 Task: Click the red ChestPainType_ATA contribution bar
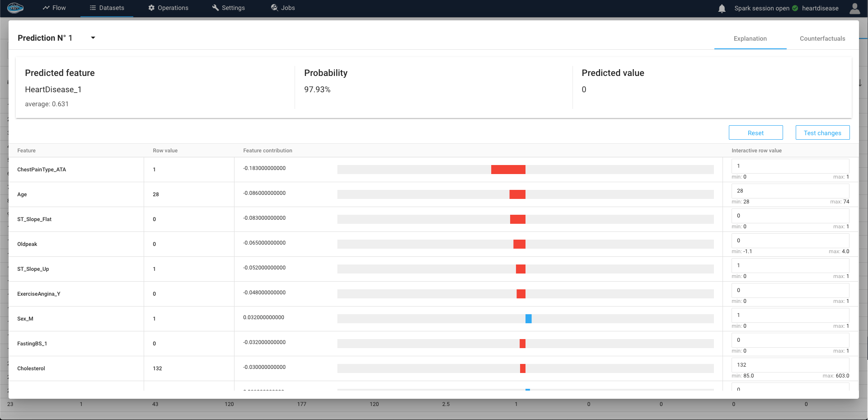(x=508, y=170)
